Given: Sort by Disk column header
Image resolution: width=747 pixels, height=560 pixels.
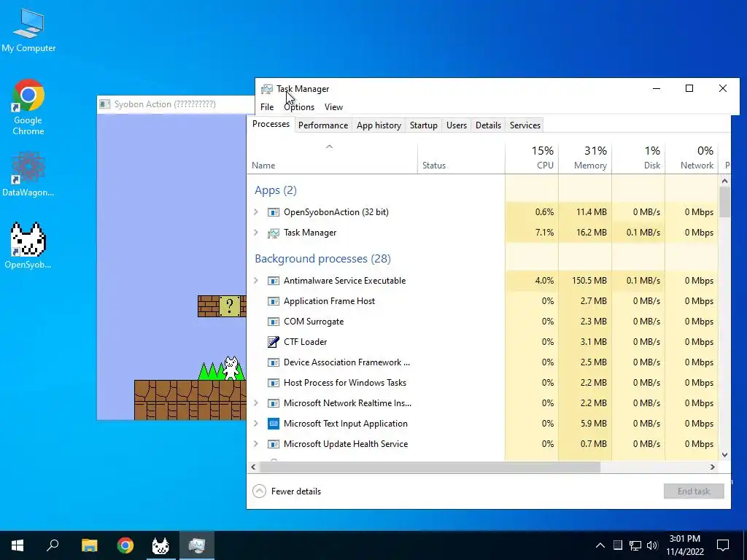Looking at the screenshot, I should coord(638,158).
